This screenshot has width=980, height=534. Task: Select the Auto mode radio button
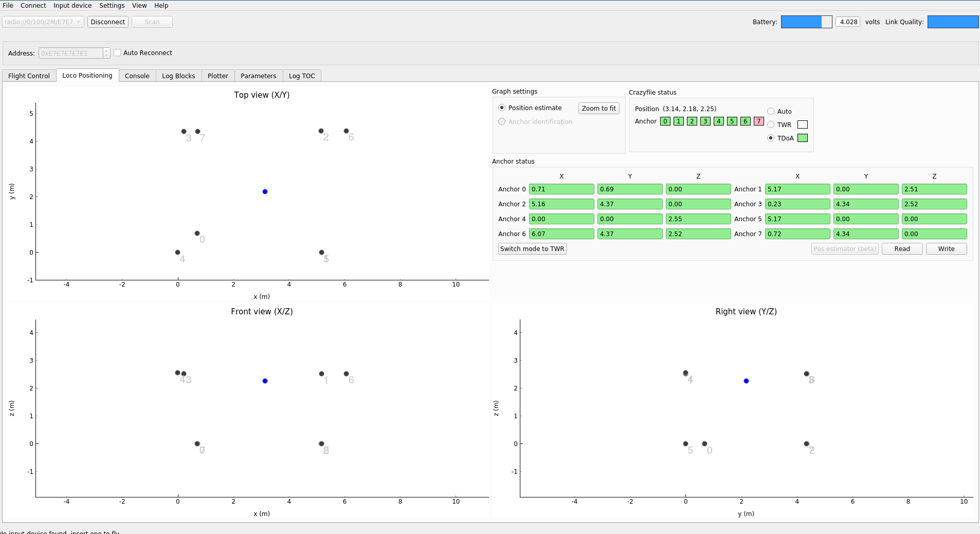771,111
